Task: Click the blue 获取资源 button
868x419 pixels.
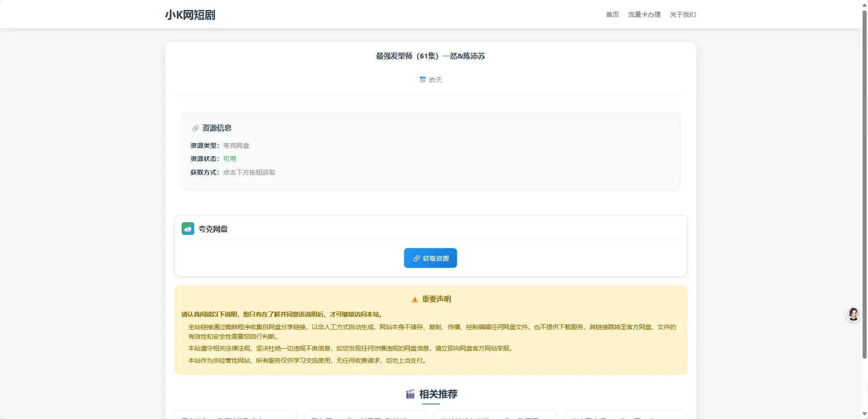Action: click(430, 258)
